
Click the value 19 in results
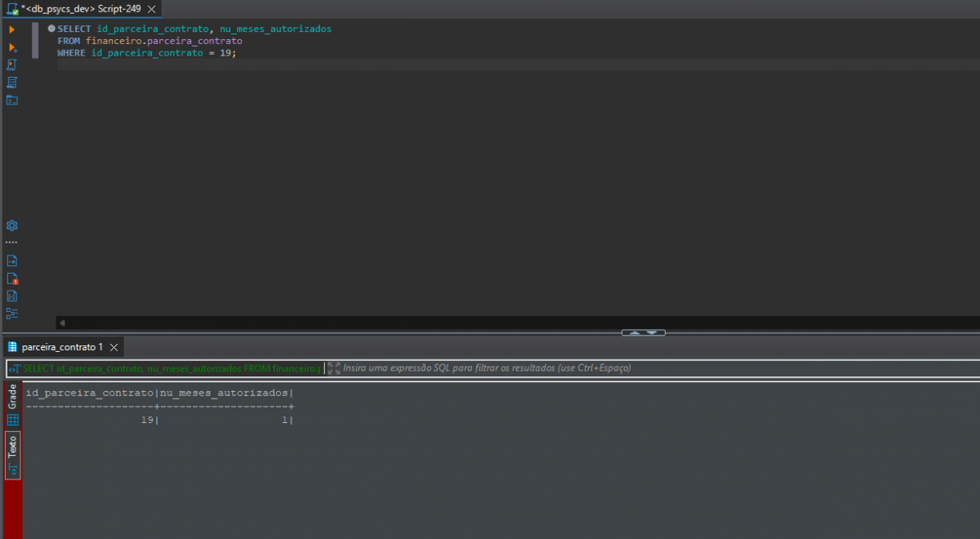tap(147, 420)
